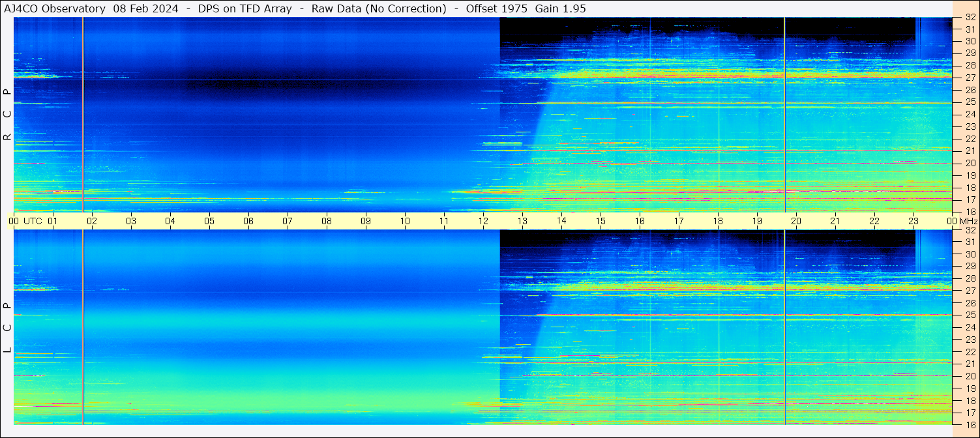Click the Raw Data (No Correction) header text
This screenshot has width=980, height=438.
tap(379, 8)
